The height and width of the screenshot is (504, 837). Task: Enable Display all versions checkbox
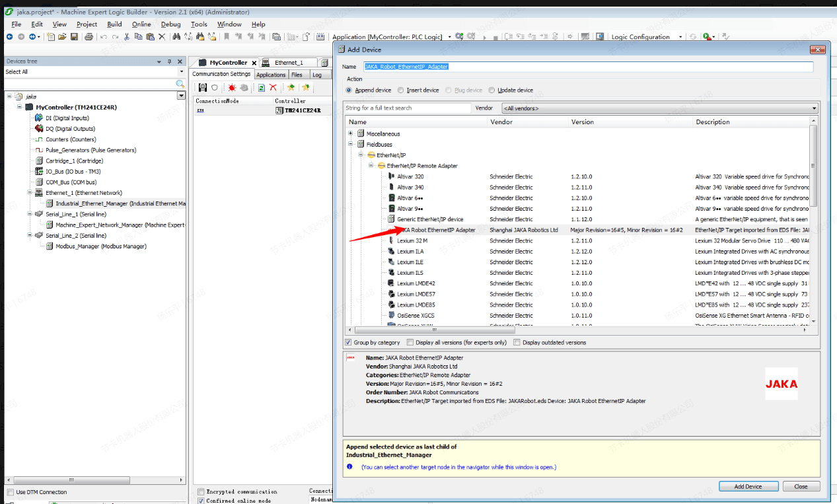coord(410,342)
